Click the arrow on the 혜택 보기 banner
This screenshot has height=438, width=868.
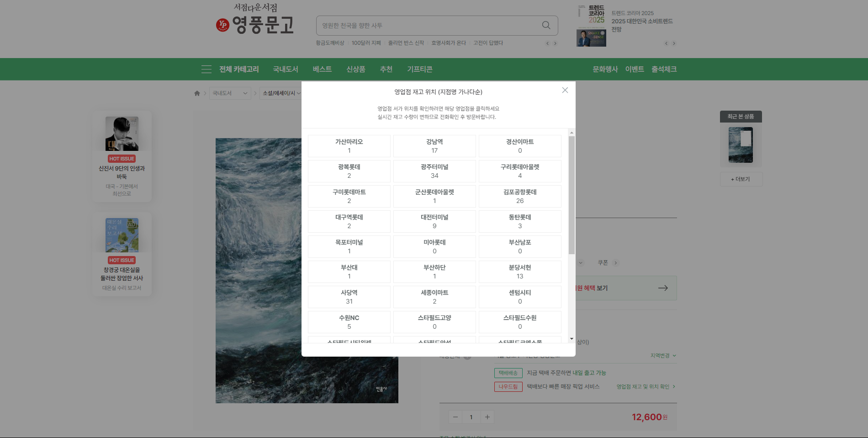[x=662, y=288]
